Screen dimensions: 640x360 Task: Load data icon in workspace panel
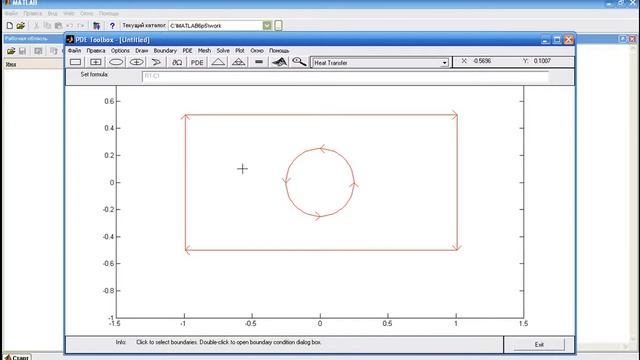click(x=11, y=51)
